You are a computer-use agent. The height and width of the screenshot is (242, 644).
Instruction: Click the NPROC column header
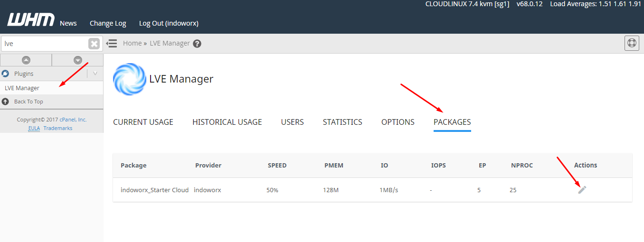click(x=522, y=165)
